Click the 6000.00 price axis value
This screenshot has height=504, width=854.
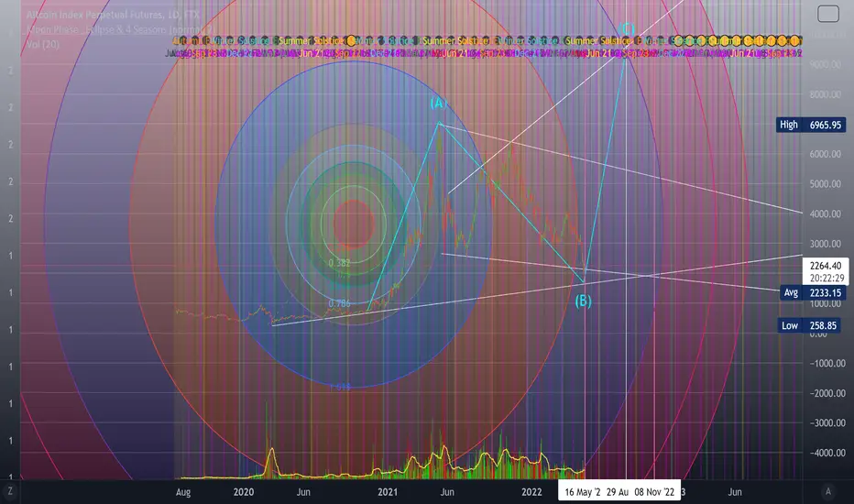tap(825, 154)
